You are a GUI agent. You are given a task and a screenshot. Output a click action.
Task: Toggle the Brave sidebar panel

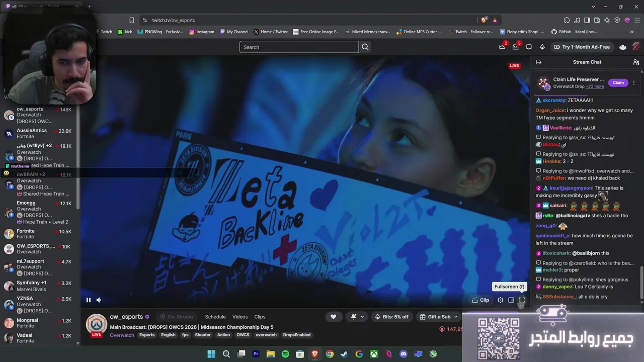click(587, 20)
